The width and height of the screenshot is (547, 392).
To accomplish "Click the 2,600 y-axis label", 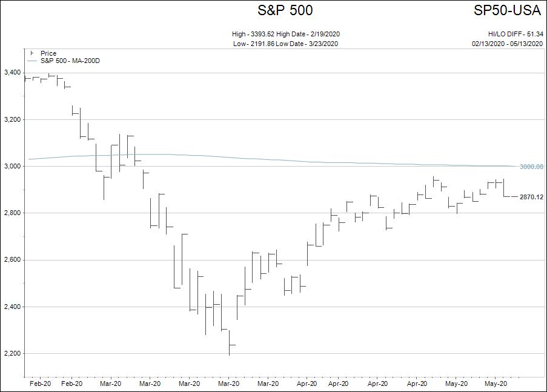I will click(x=13, y=260).
